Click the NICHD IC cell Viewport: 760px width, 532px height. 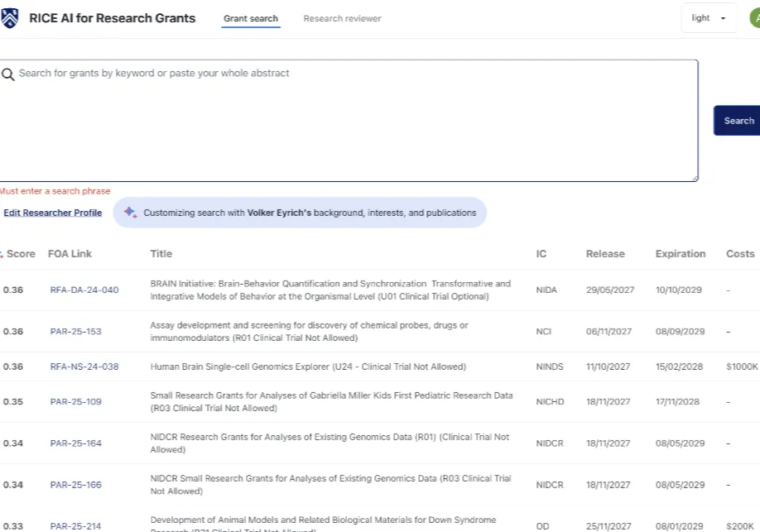(550, 401)
